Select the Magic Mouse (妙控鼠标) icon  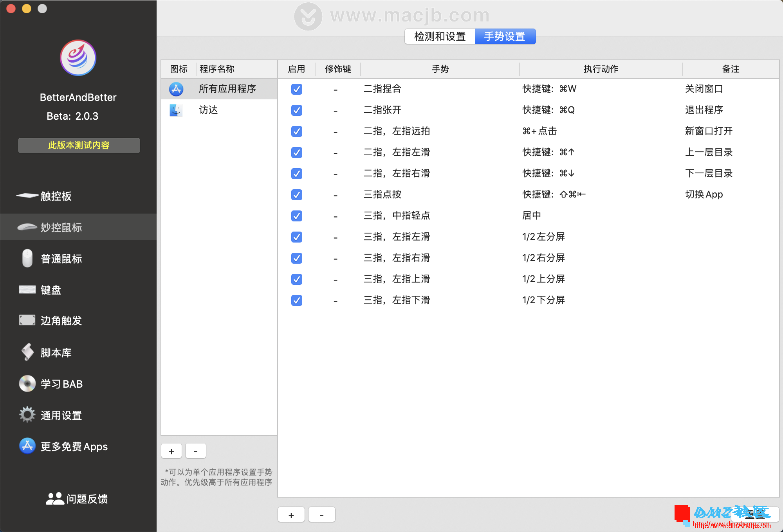click(27, 227)
